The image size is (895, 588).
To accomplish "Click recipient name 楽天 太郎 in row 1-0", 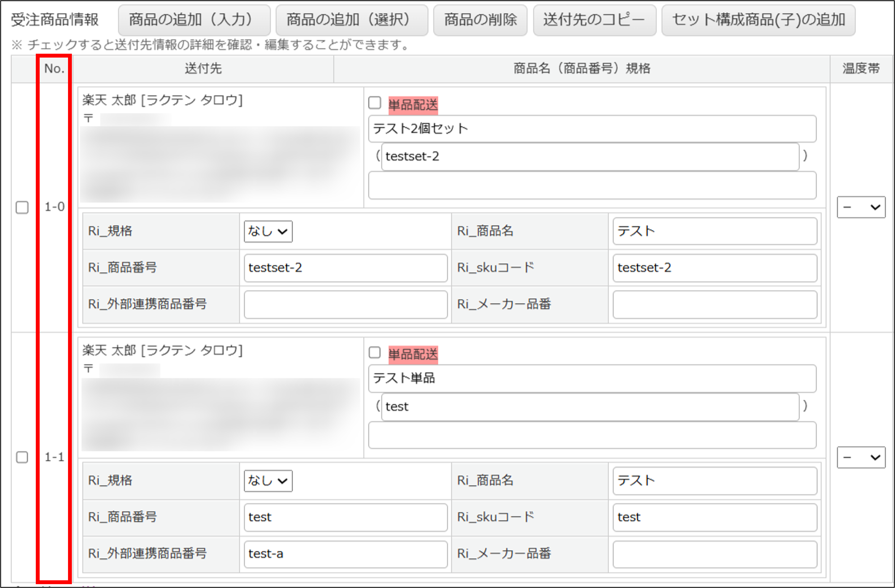I will pos(162,100).
